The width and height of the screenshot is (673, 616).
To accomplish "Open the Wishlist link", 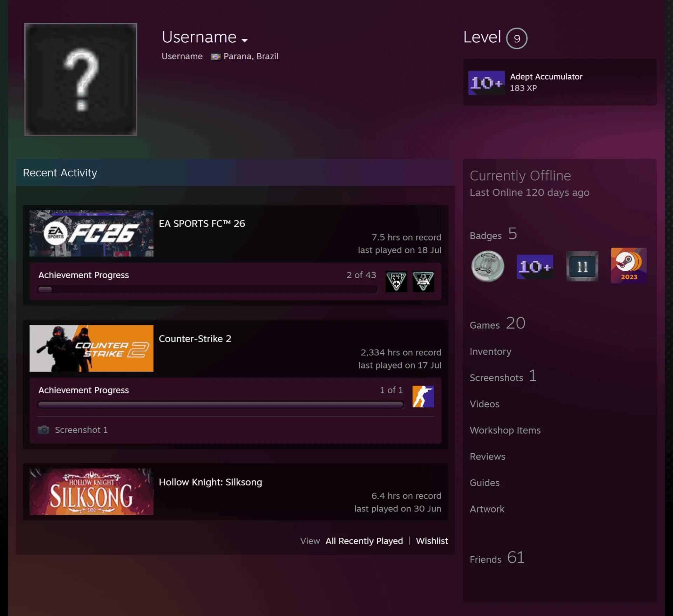I will click(x=432, y=541).
